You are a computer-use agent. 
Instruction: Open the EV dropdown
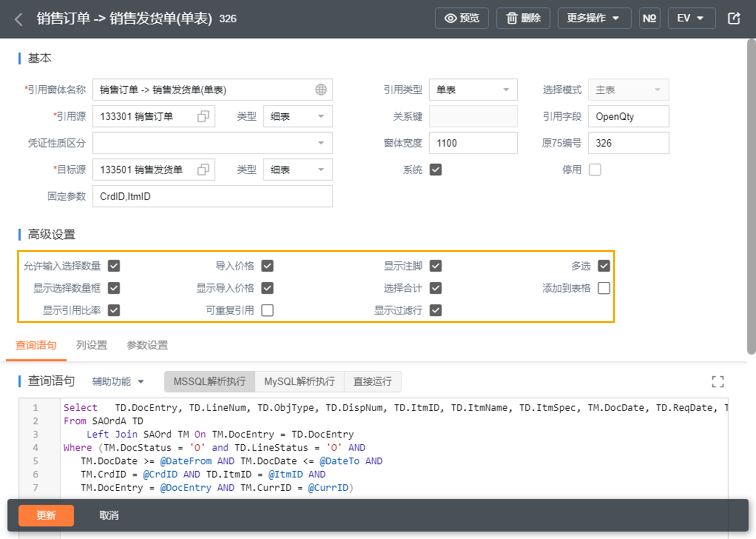click(691, 18)
